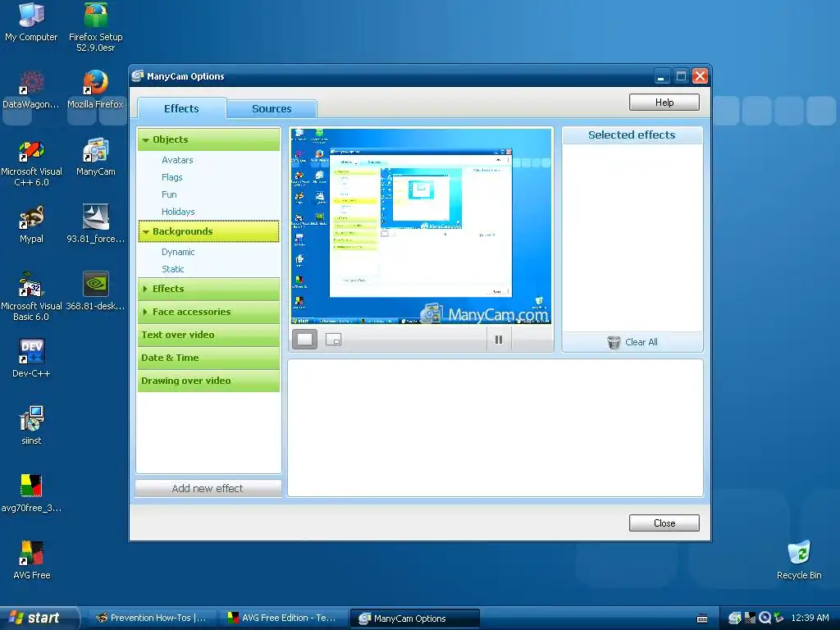Click the ManyCam system tray icon
Image resolution: width=840 pixels, height=630 pixels.
click(x=734, y=619)
